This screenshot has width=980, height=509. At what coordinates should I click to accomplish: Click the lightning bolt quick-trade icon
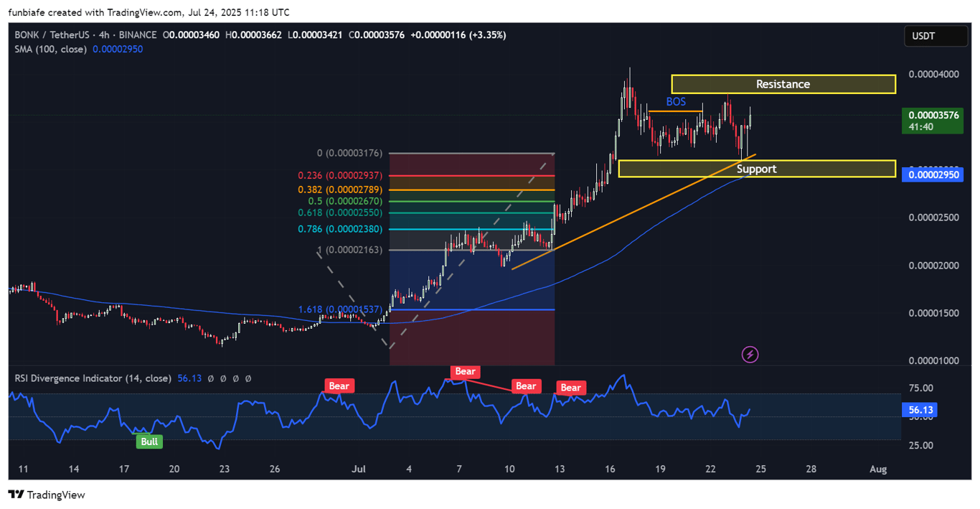(750, 354)
